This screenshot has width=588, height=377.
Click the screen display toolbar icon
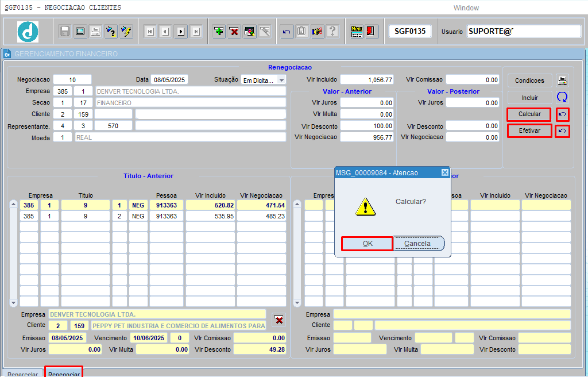pos(80,31)
